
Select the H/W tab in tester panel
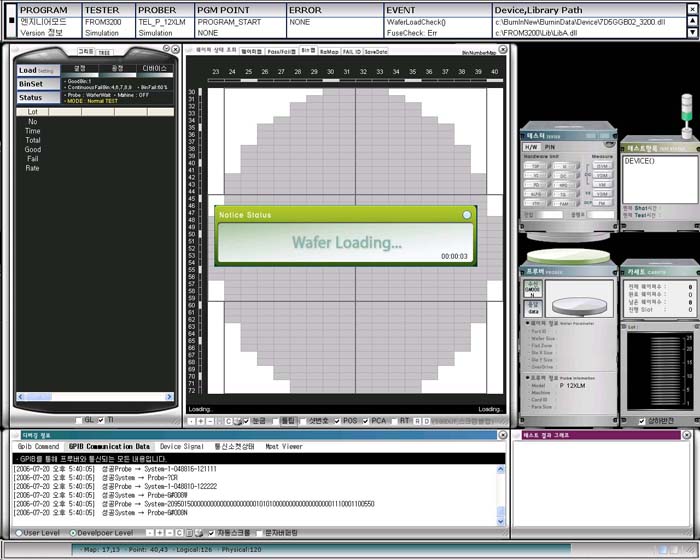[531, 147]
